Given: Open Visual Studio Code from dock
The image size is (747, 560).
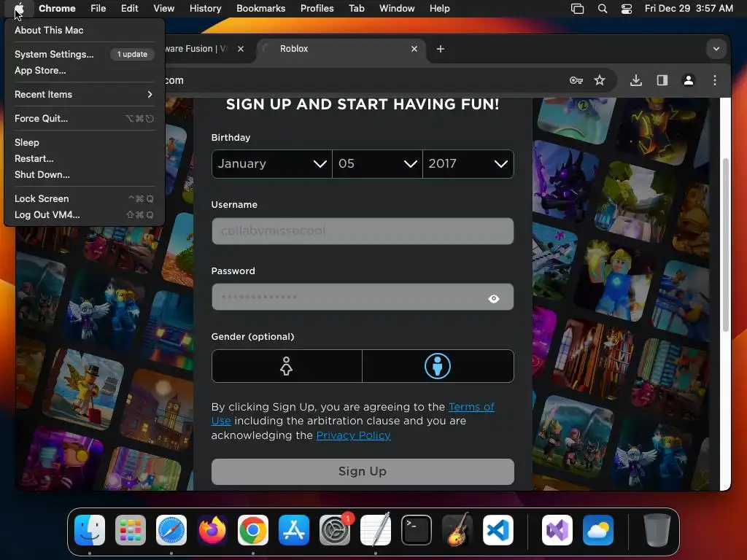Looking at the screenshot, I should pyautogui.click(x=498, y=530).
